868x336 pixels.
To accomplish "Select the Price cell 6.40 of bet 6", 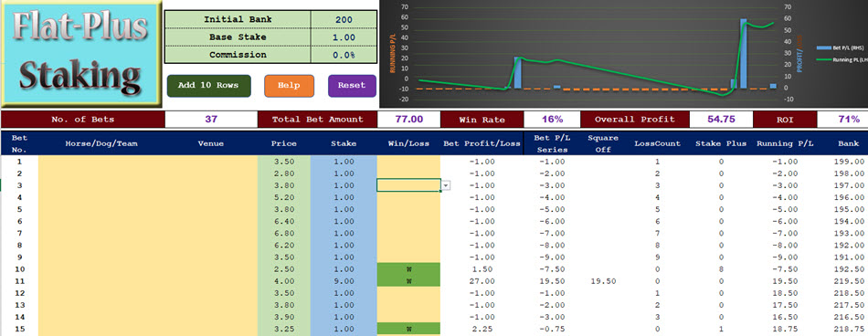I will point(284,222).
